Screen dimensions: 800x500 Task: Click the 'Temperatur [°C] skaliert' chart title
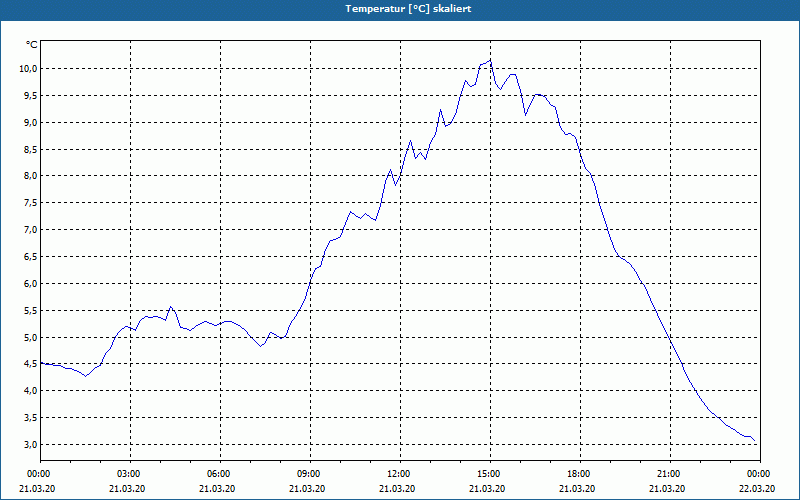click(408, 9)
